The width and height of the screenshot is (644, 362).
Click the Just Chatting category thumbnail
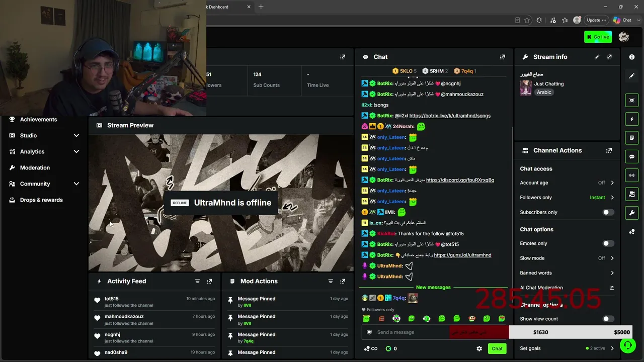point(526,88)
